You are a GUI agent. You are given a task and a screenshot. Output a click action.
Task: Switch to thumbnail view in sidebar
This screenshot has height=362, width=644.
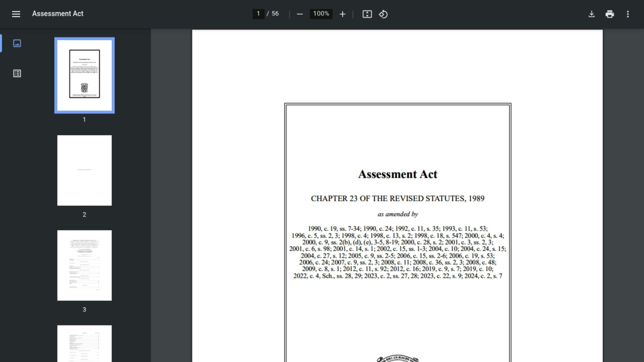tap(17, 43)
